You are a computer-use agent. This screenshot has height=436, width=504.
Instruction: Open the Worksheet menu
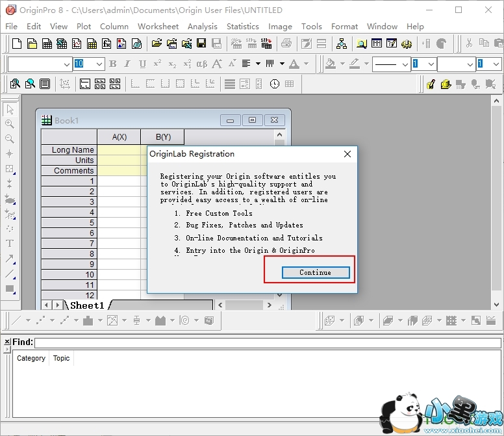[158, 27]
